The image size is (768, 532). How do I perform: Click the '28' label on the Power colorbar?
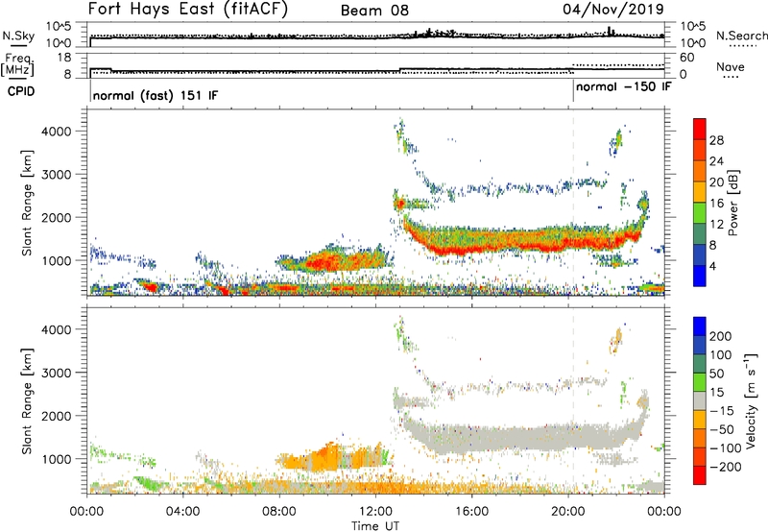[716, 140]
